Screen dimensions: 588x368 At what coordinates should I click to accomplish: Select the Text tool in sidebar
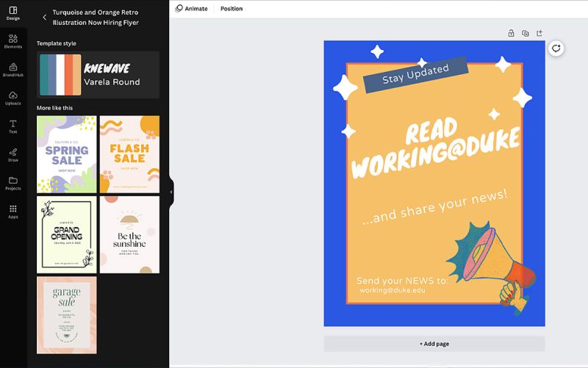pos(13,126)
